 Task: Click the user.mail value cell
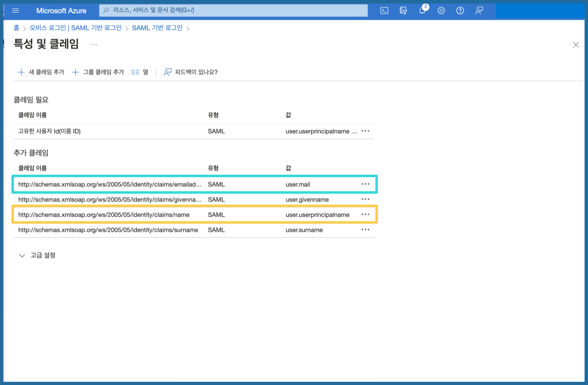[x=298, y=184]
